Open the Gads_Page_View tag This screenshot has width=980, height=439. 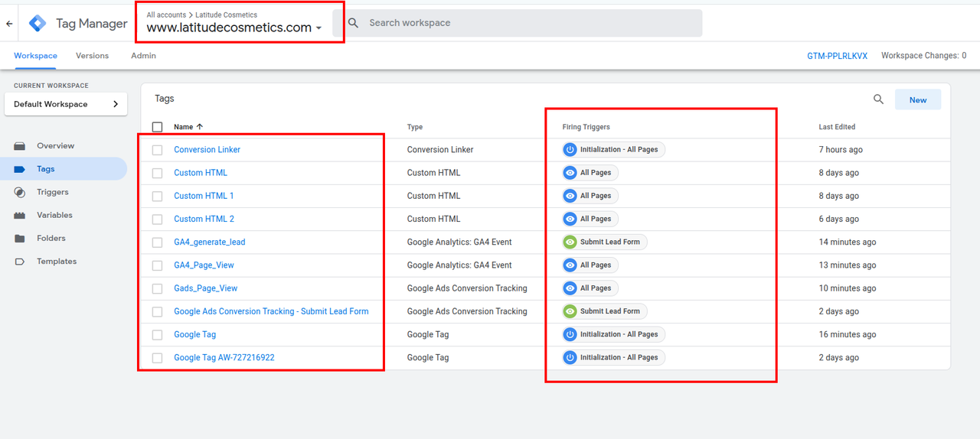click(206, 288)
